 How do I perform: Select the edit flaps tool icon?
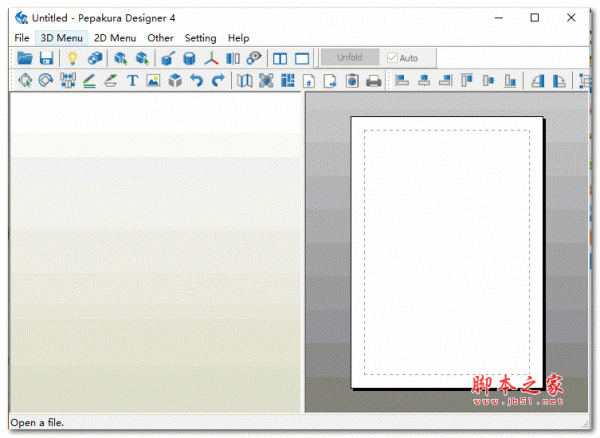pyautogui.click(x=111, y=80)
